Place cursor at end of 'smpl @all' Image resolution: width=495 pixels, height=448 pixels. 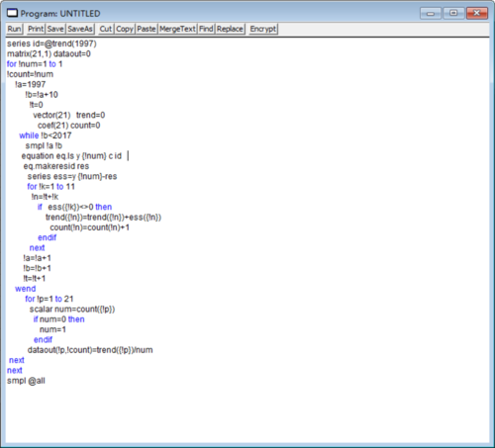(46, 381)
